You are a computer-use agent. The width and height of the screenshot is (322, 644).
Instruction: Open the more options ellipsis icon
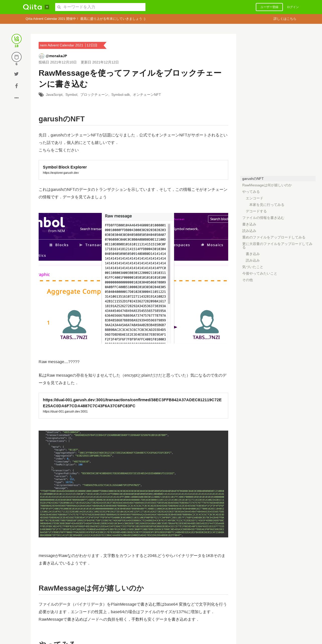16,98
